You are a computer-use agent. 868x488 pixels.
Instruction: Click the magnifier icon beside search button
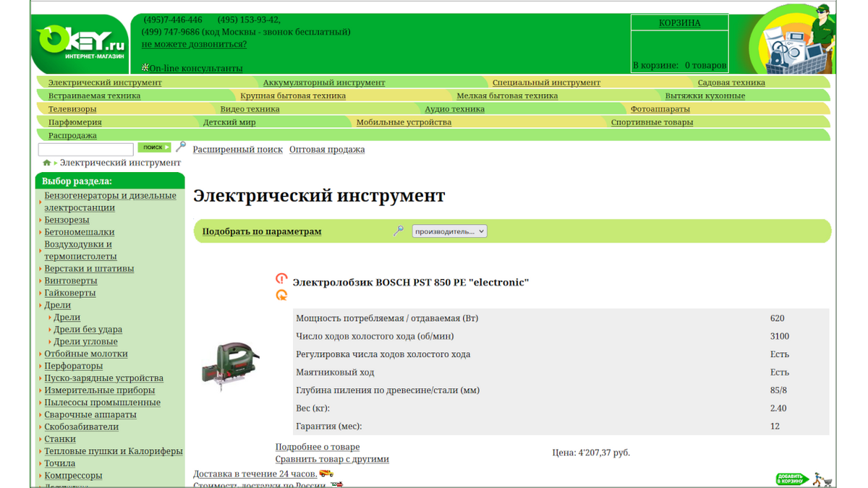181,147
